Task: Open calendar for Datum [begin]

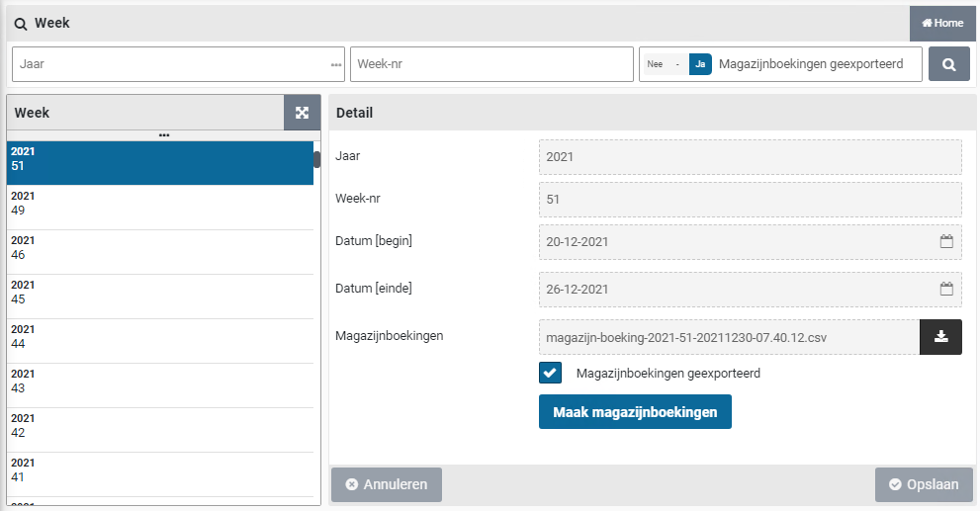Action: [x=945, y=241]
